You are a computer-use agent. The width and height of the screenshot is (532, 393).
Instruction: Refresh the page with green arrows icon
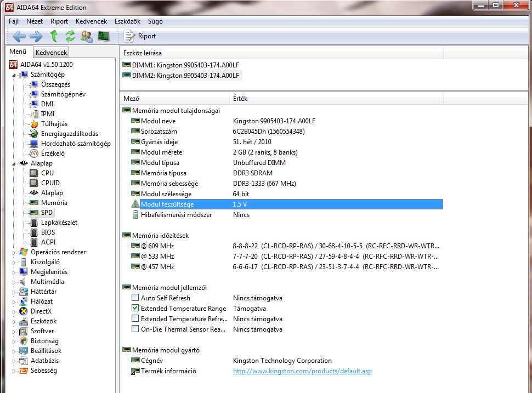pos(70,36)
